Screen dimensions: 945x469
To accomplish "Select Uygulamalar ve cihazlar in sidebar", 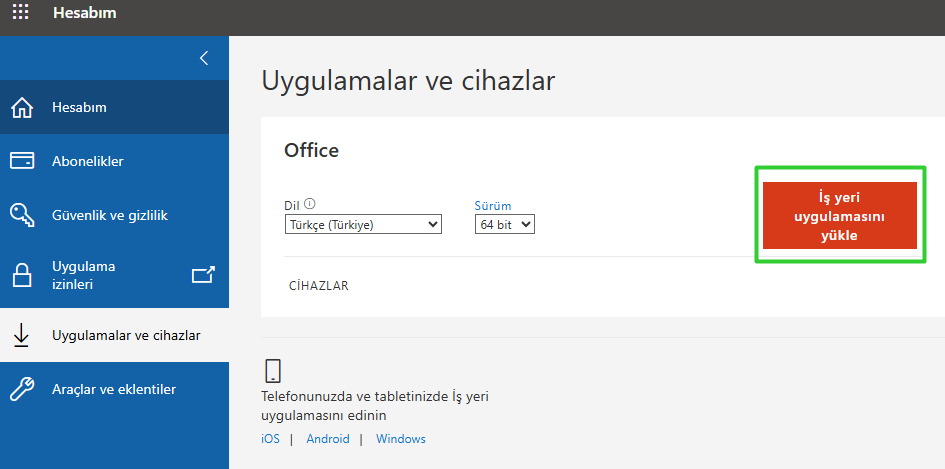I will (115, 335).
